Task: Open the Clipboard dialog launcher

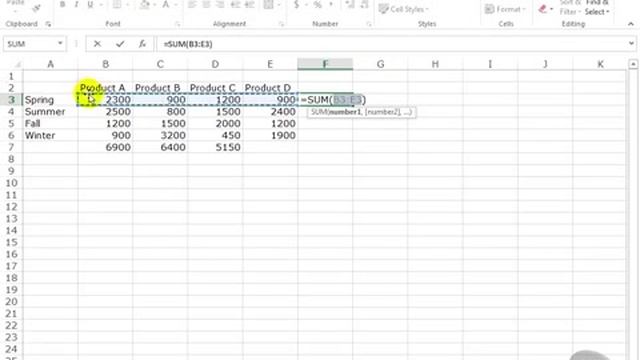Action: tap(48, 24)
